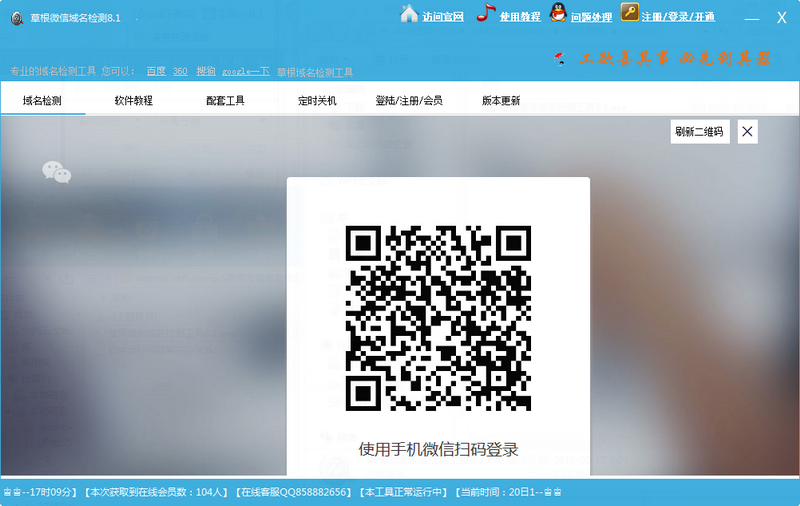The height and width of the screenshot is (506, 800).
Task: Open the house icon for official site
Action: [x=409, y=14]
